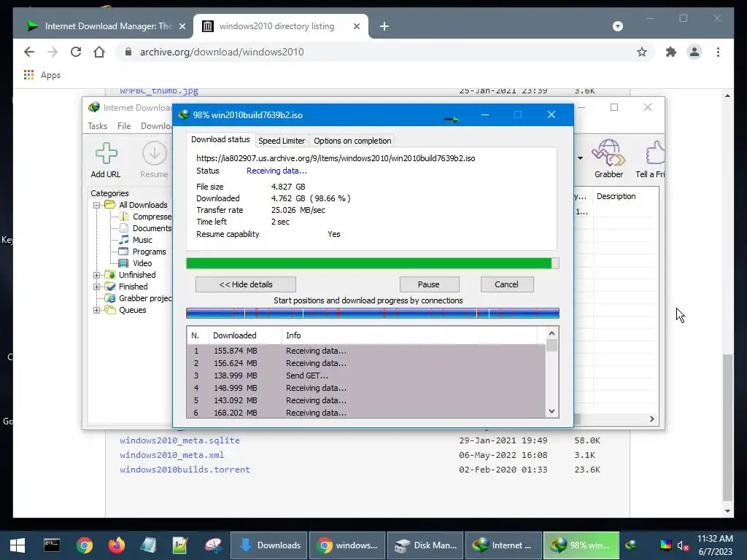Cancel the current download

pyautogui.click(x=506, y=284)
